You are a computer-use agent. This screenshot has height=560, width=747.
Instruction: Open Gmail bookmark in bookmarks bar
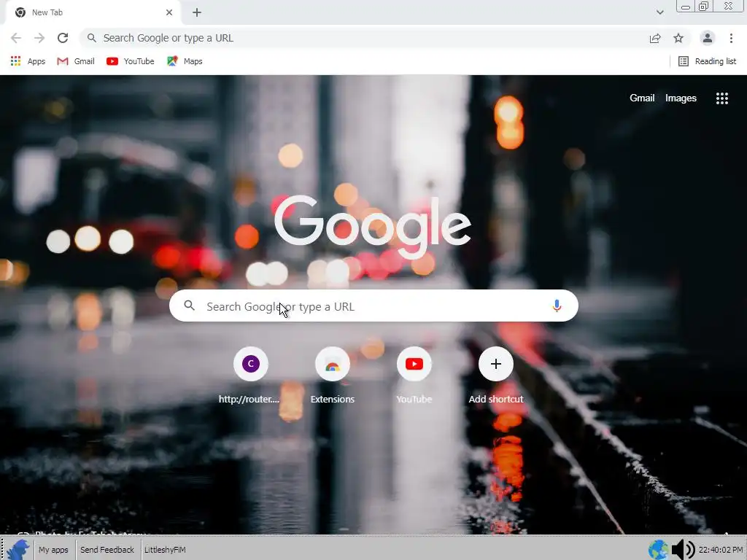pos(76,61)
